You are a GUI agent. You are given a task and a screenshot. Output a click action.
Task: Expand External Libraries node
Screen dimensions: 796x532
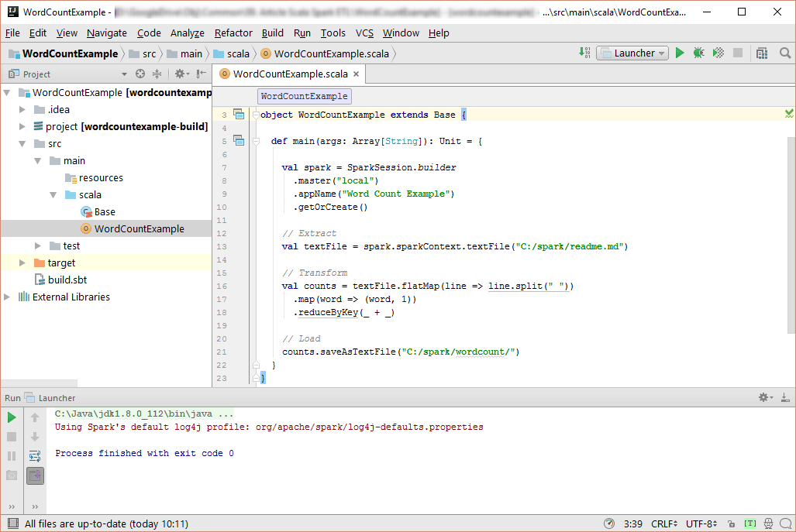pyautogui.click(x=8, y=297)
